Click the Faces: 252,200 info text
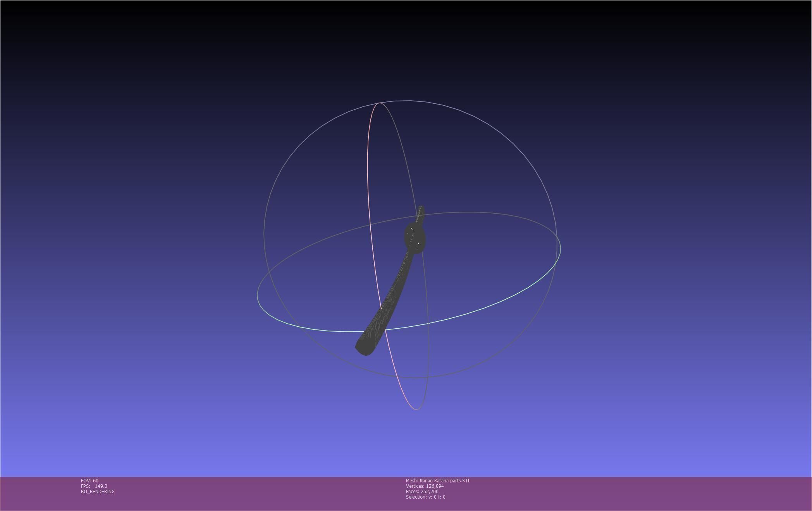Screen dimensions: 812x511 422,491
